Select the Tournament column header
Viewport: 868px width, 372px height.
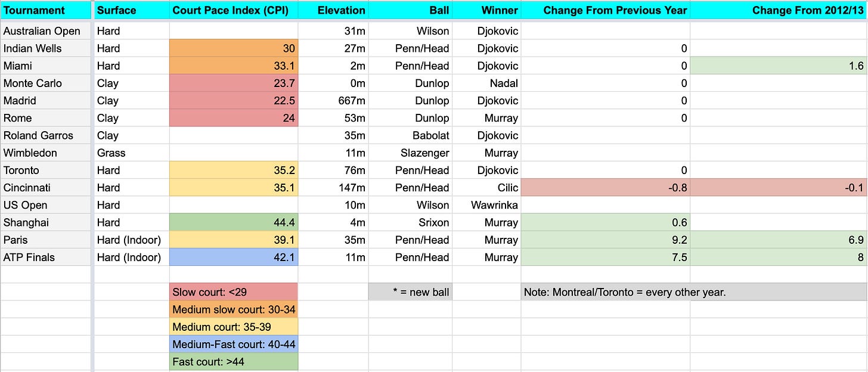(45, 10)
